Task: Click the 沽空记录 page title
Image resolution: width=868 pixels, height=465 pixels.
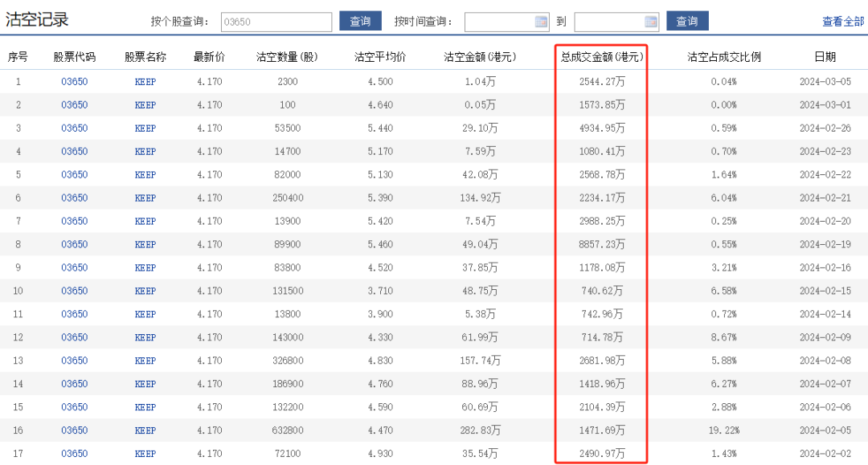Action: click(x=37, y=19)
